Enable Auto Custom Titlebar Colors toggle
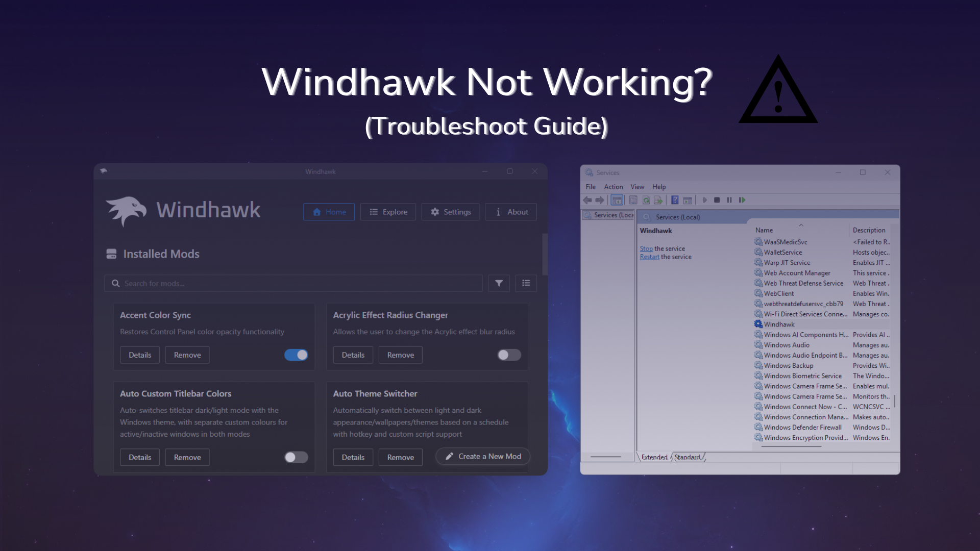 tap(296, 457)
